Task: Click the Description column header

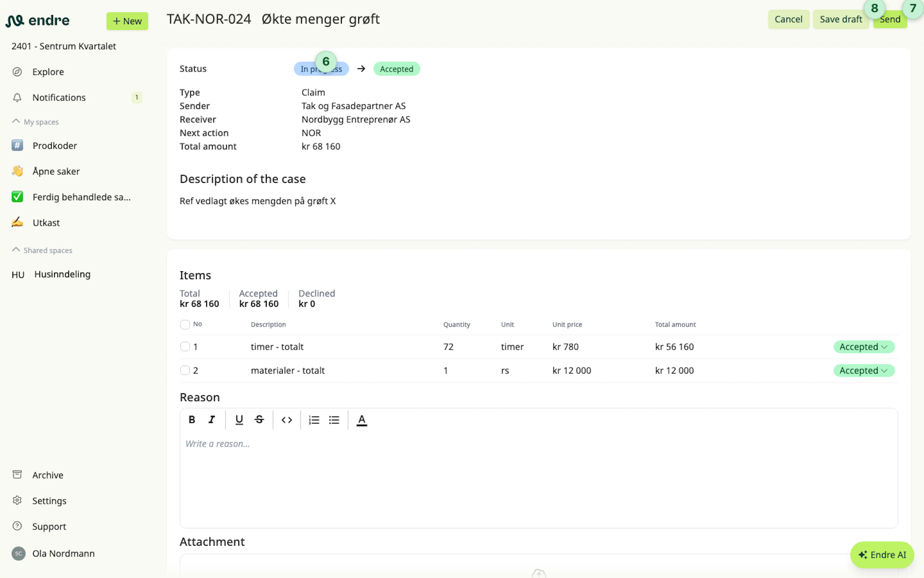Action: pyautogui.click(x=268, y=325)
